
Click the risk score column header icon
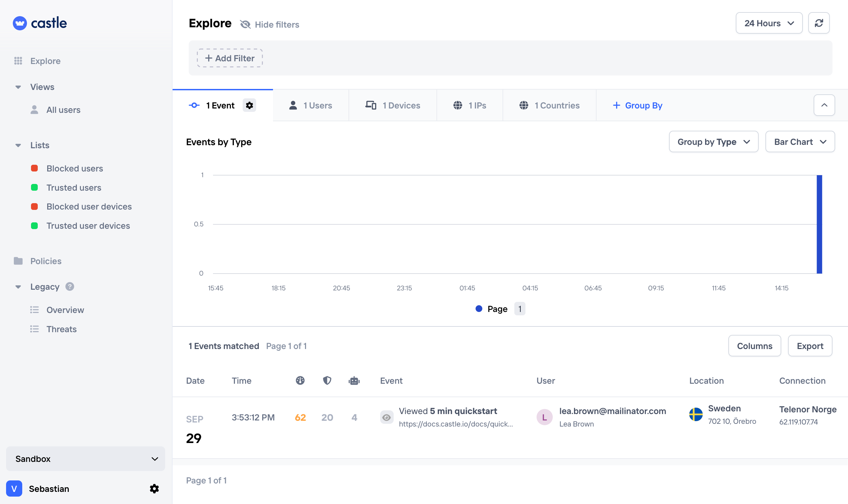tap(300, 380)
